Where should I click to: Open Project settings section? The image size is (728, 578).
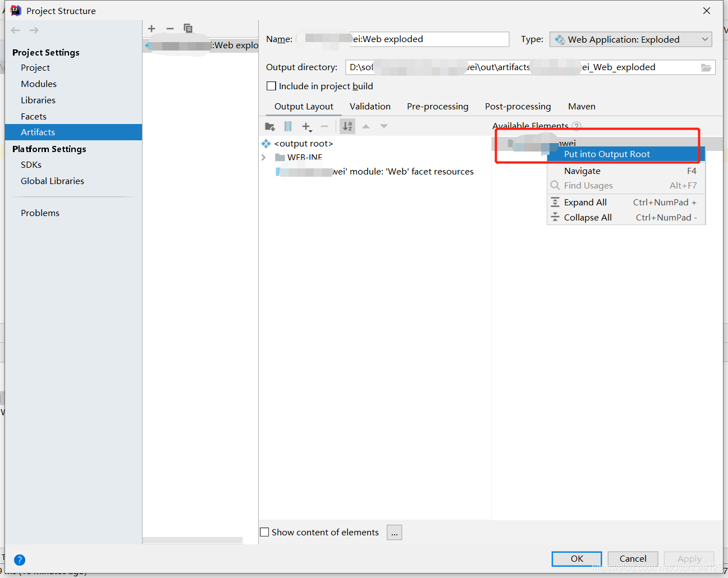point(35,68)
